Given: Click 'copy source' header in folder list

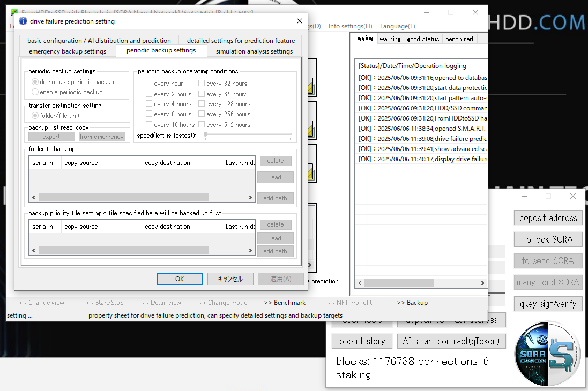Looking at the screenshot, I should [101, 163].
